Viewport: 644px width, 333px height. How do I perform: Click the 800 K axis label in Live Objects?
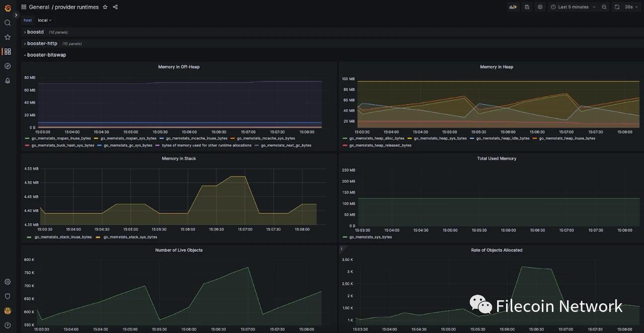[29, 260]
